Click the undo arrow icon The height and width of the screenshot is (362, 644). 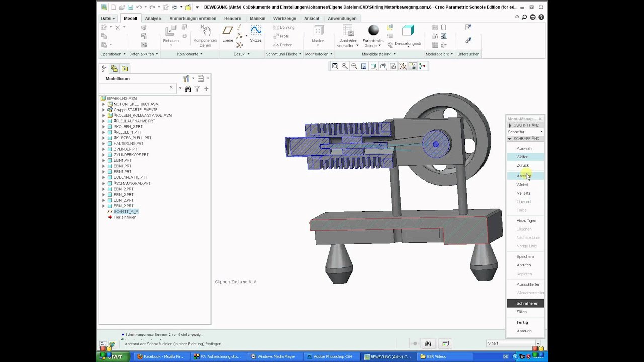[139, 7]
